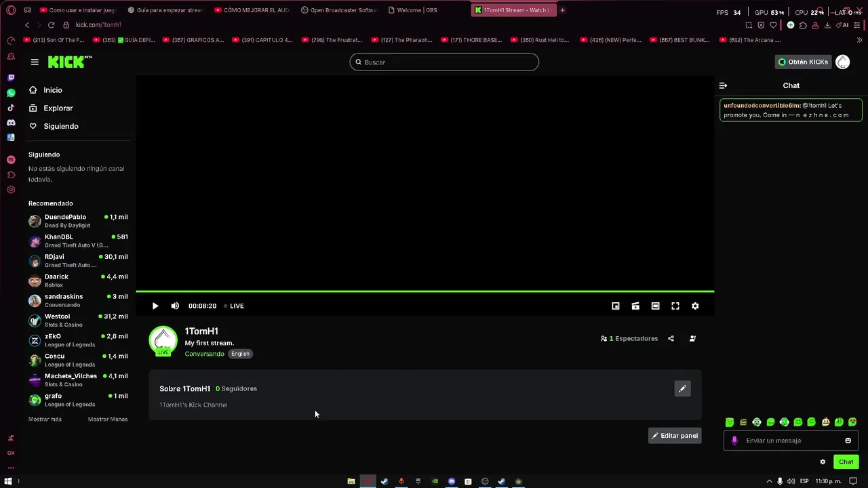Play the stream video
This screenshot has width=868, height=488.
click(x=155, y=306)
